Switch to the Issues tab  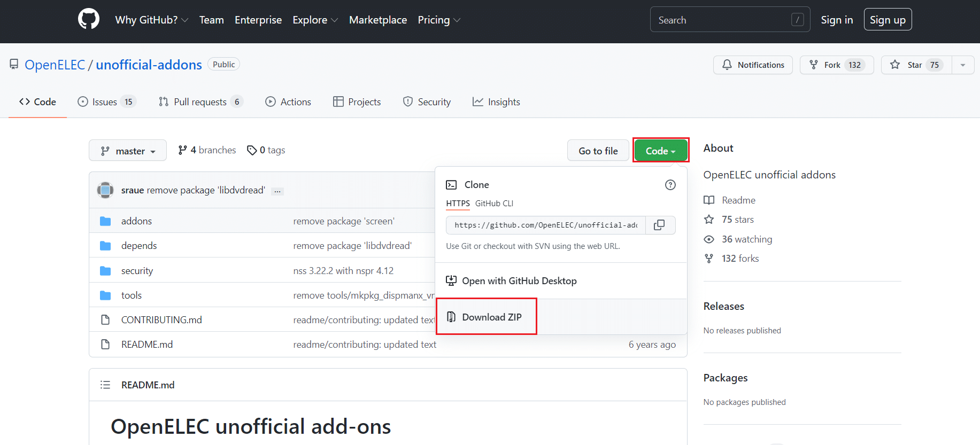point(106,102)
